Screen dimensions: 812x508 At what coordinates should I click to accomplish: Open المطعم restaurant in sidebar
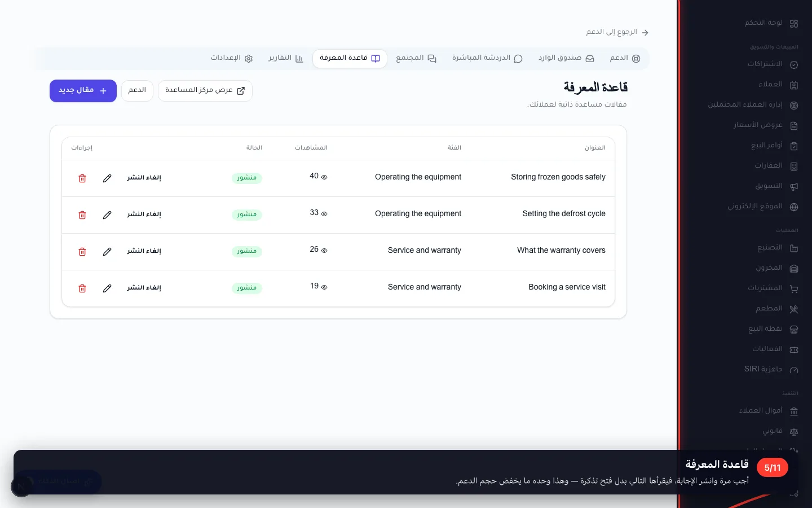click(x=776, y=309)
